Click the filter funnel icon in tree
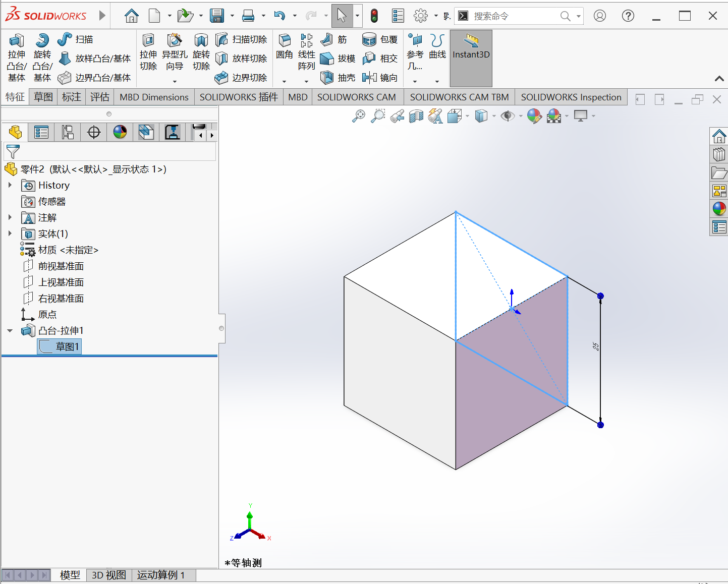728x584 pixels. point(13,151)
